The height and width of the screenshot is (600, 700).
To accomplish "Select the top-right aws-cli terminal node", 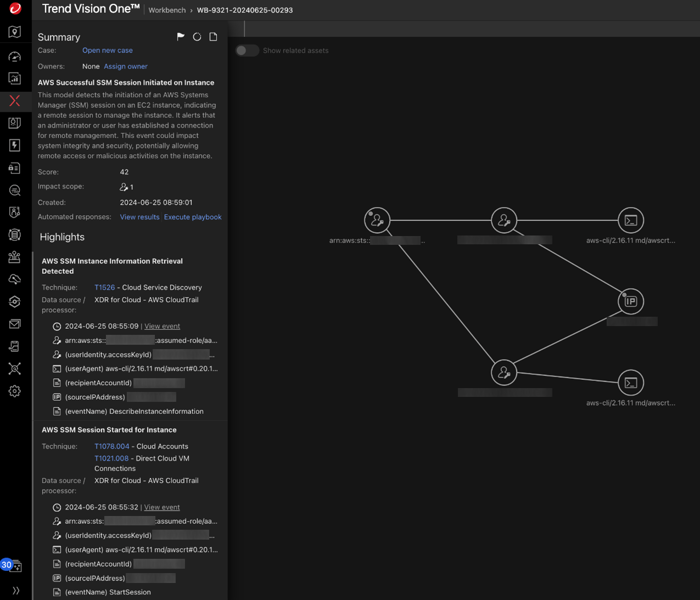I will click(x=630, y=221).
